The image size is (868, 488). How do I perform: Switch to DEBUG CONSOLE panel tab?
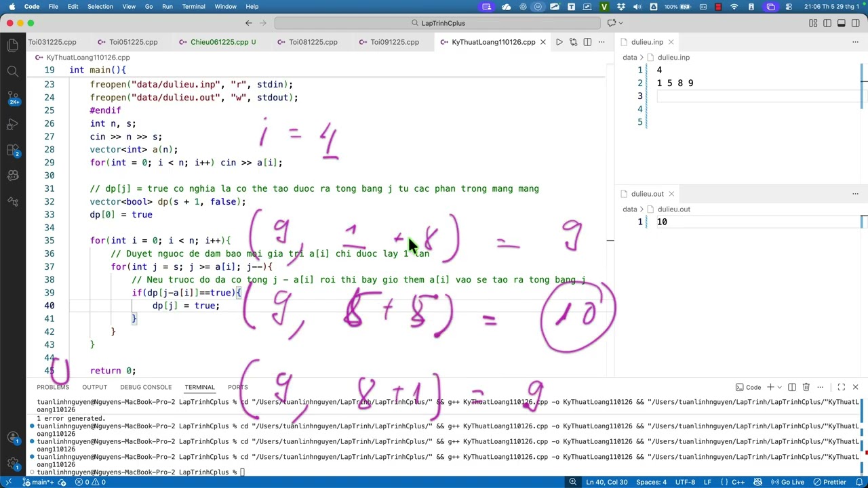(x=146, y=387)
